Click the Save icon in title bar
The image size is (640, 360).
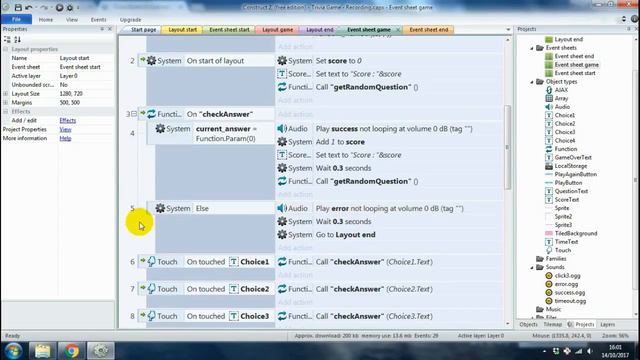point(18,7)
